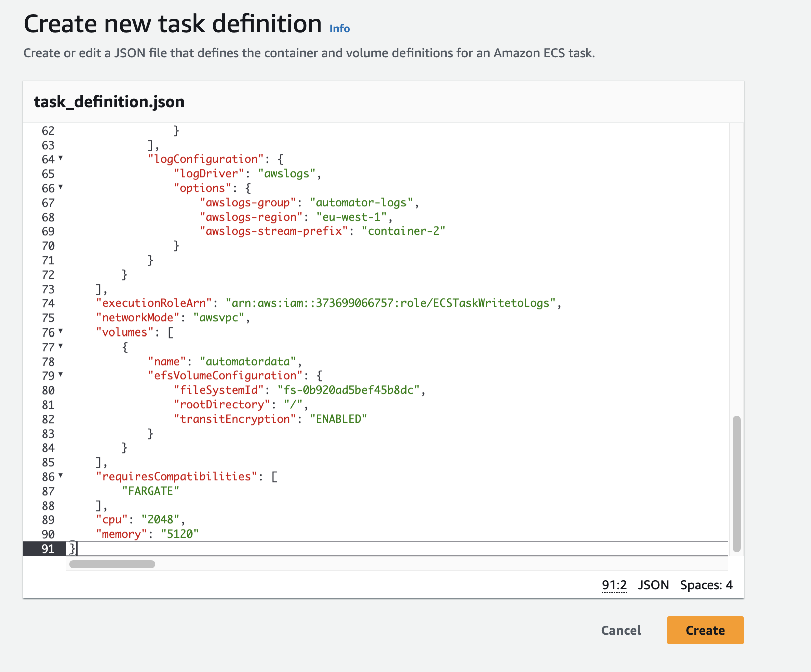Cancel the task definition creation

click(x=621, y=630)
